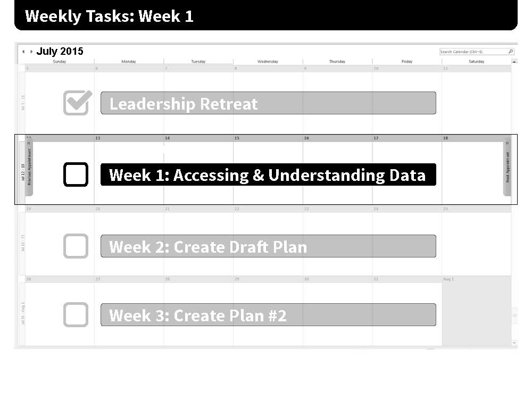Select the Jul 5 - 11 week label
This screenshot has width=532, height=399.
(x=23, y=103)
